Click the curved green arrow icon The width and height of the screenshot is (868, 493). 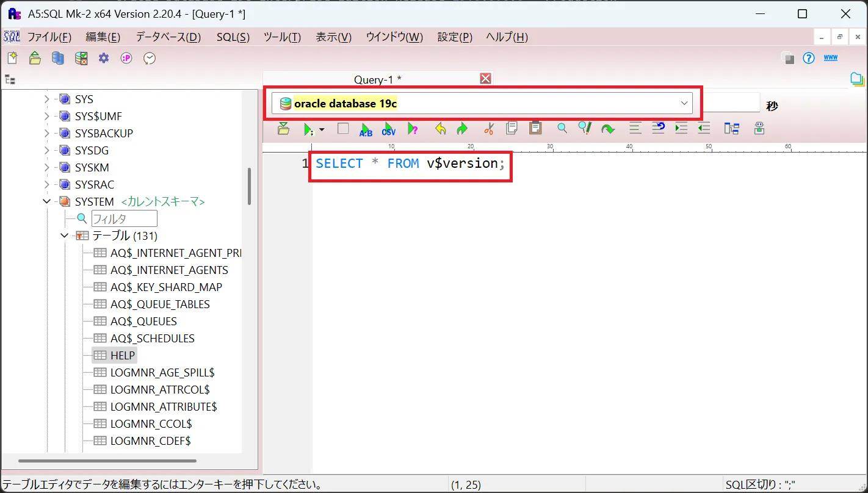point(608,129)
